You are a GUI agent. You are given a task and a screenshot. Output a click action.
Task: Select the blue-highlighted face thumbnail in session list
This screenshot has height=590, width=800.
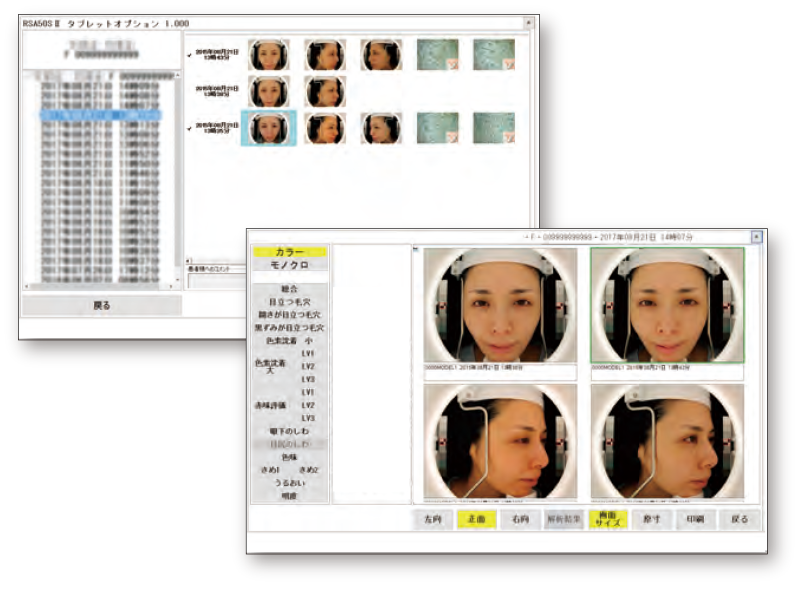(x=268, y=129)
